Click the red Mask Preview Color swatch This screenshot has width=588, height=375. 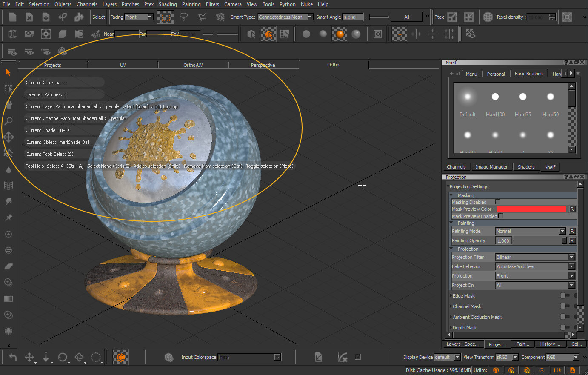531,209
